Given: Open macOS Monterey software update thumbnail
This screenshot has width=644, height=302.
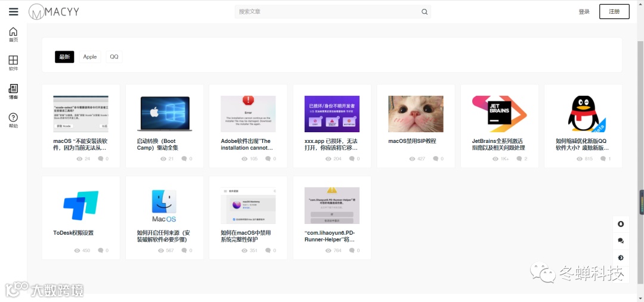Looking at the screenshot, I should click(x=248, y=206).
